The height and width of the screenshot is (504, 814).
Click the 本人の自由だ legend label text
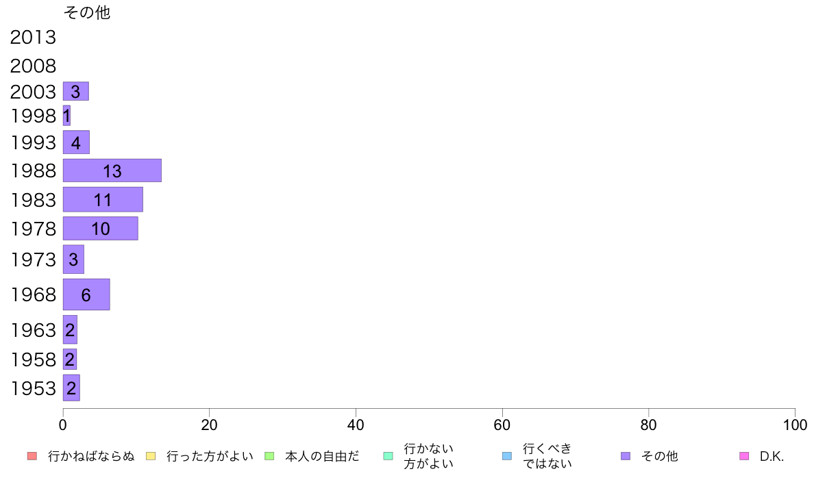(x=322, y=456)
